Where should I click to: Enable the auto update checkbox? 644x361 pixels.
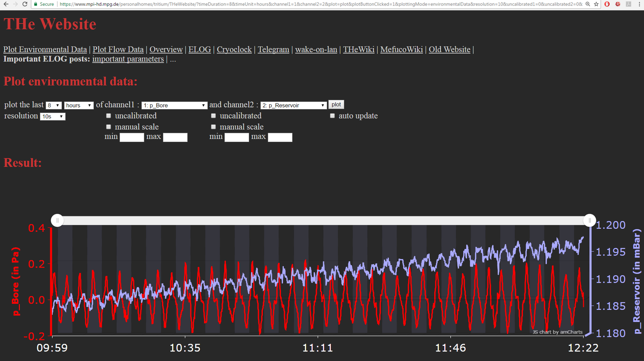click(332, 116)
